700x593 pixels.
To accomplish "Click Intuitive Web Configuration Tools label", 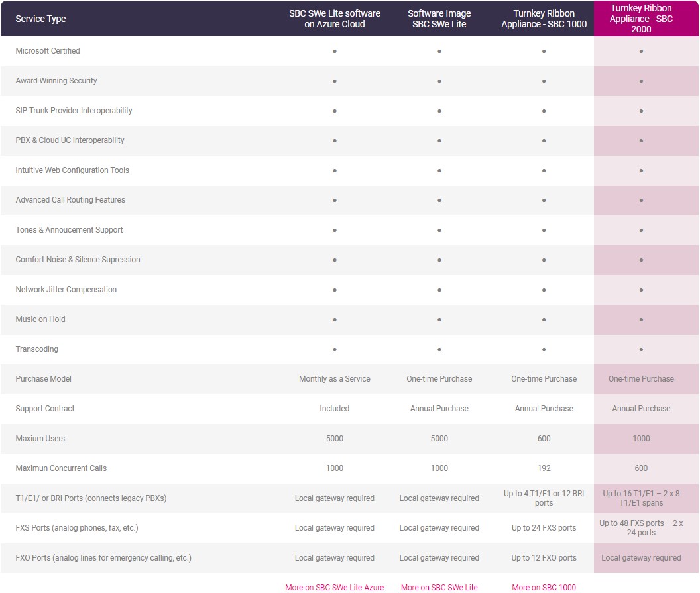I will tap(72, 170).
